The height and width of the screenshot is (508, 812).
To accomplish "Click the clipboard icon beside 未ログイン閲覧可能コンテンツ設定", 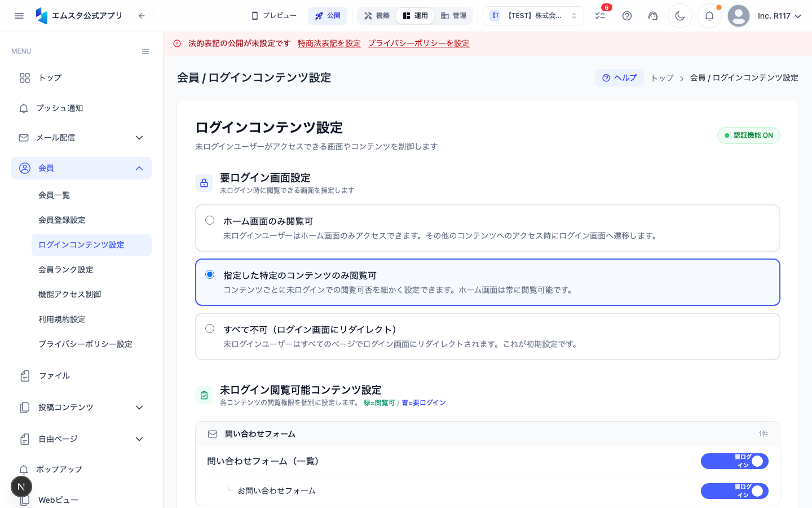I will pyautogui.click(x=204, y=395).
